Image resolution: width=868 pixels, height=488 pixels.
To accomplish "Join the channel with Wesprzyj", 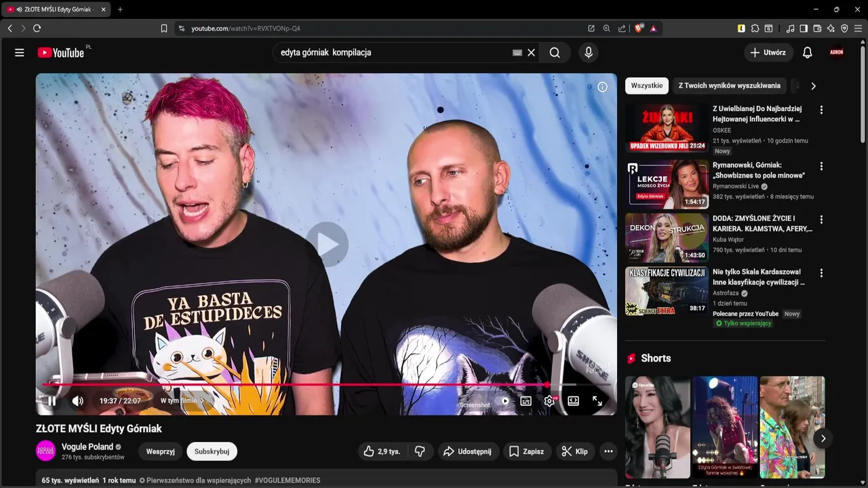I will click(161, 451).
